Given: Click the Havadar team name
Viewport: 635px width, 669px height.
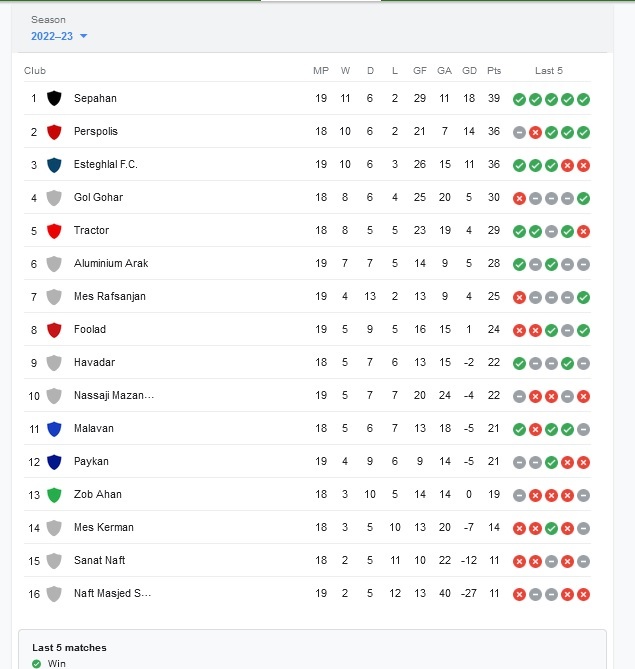Looking at the screenshot, I should coord(94,362).
